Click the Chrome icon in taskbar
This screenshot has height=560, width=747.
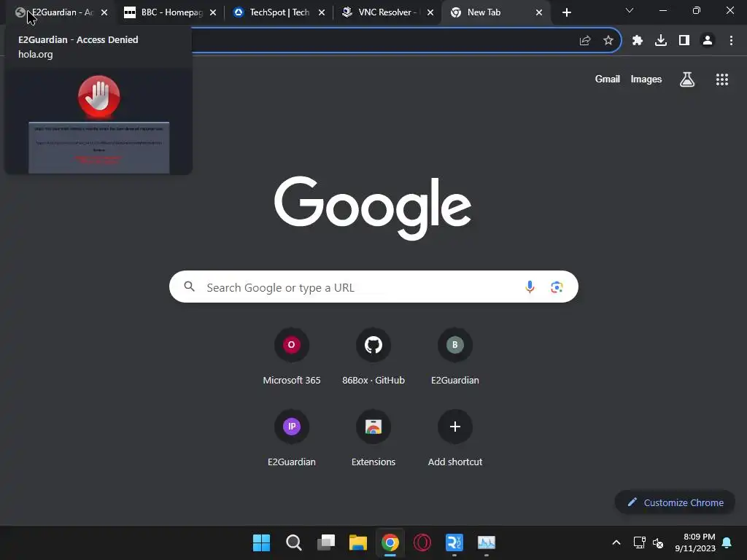point(390,542)
